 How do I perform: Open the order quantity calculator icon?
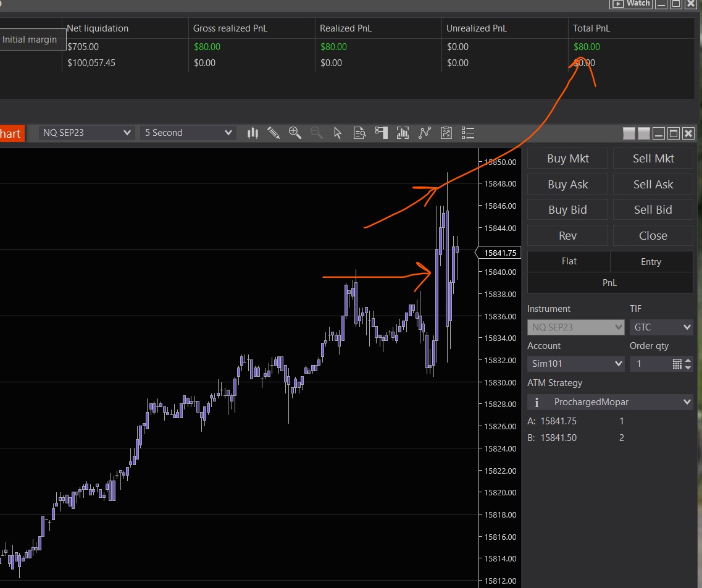[x=677, y=364]
